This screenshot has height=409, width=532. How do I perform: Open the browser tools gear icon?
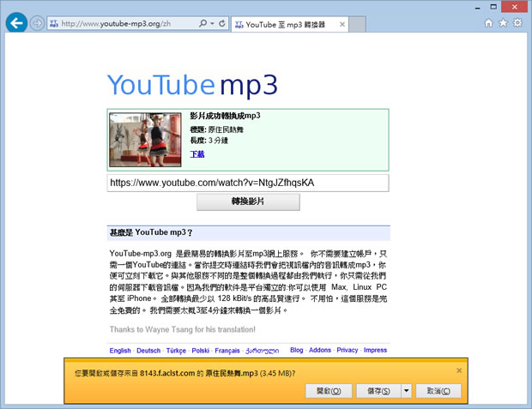[x=517, y=23]
